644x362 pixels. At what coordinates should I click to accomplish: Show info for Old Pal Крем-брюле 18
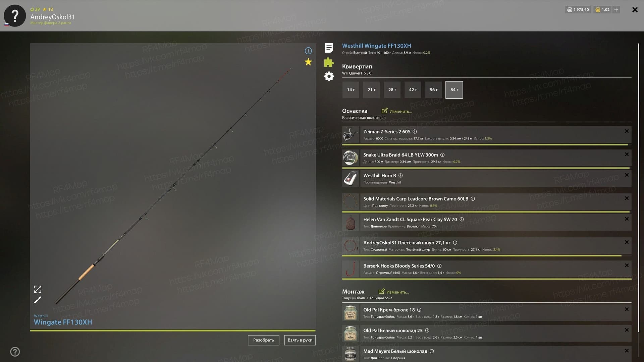tap(419, 310)
